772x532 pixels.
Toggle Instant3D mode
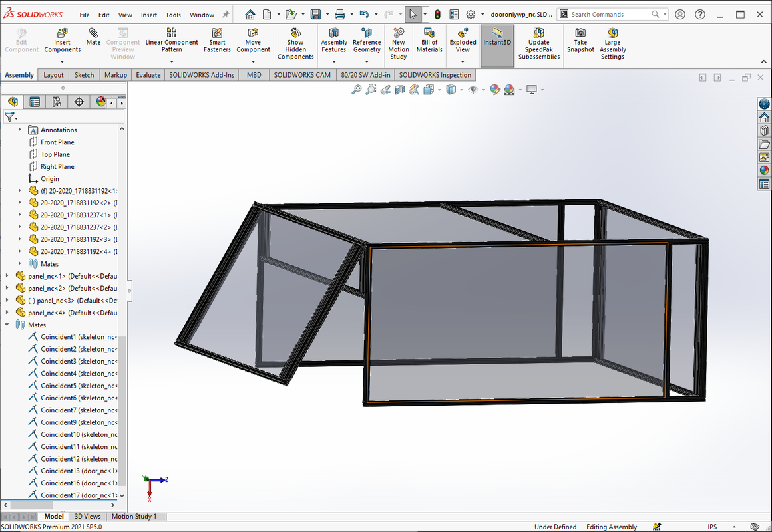click(x=497, y=45)
